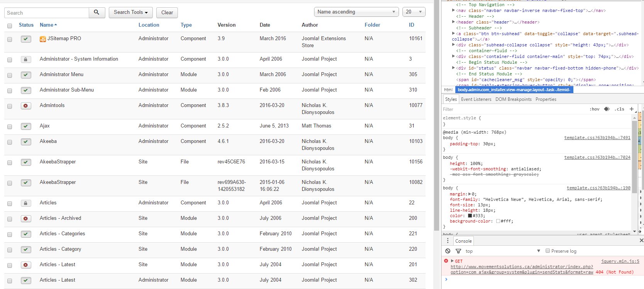This screenshot has width=644, height=289.
Task: Select the Console drawer tab
Action: [x=463, y=241]
